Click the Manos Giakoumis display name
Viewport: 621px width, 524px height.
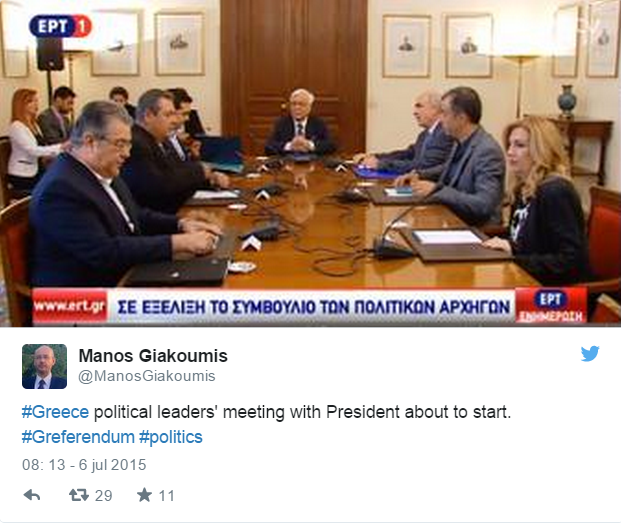tap(153, 356)
